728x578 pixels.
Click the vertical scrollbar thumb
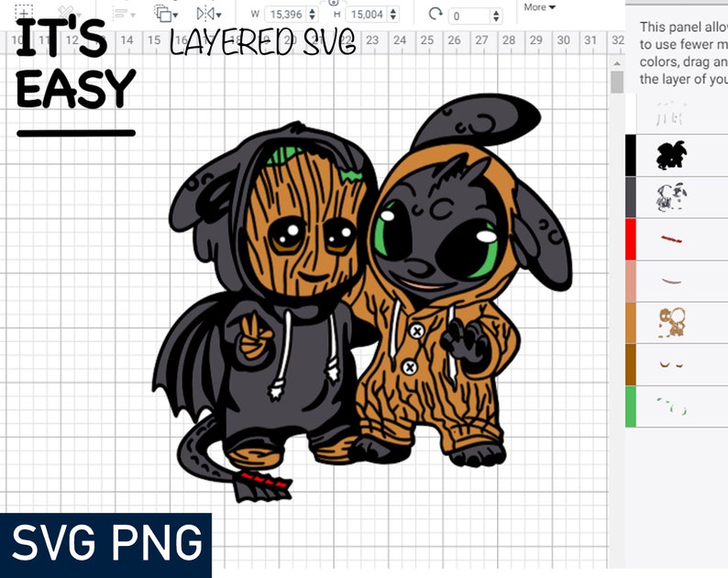click(616, 82)
